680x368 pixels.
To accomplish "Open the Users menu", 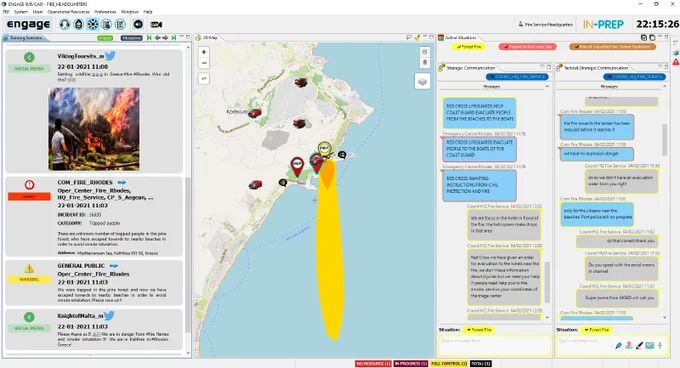I will [x=38, y=12].
